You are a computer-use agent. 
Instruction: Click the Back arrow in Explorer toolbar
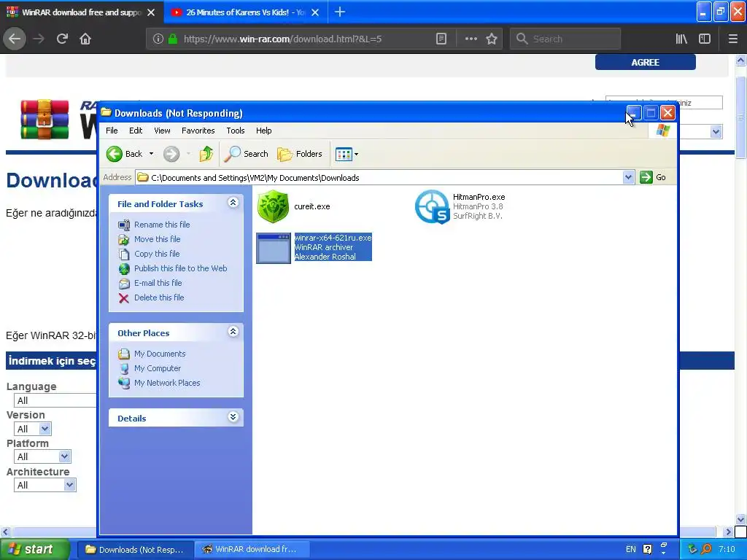pyautogui.click(x=115, y=154)
